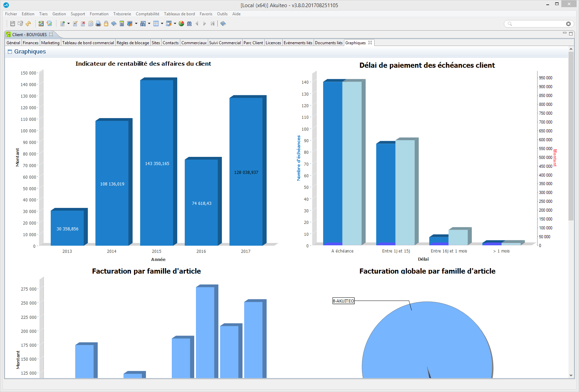Open the Tiers menu
Viewport: 579px width, 392px height.
43,14
